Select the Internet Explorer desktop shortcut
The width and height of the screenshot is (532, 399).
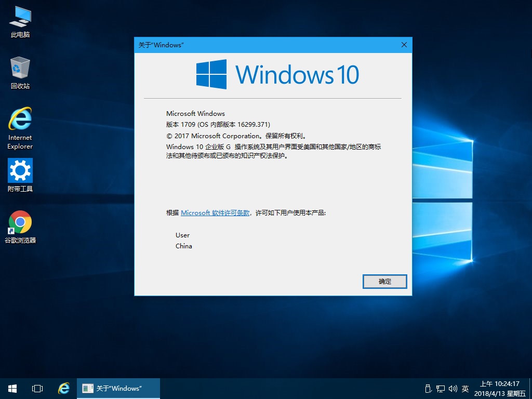coord(20,128)
